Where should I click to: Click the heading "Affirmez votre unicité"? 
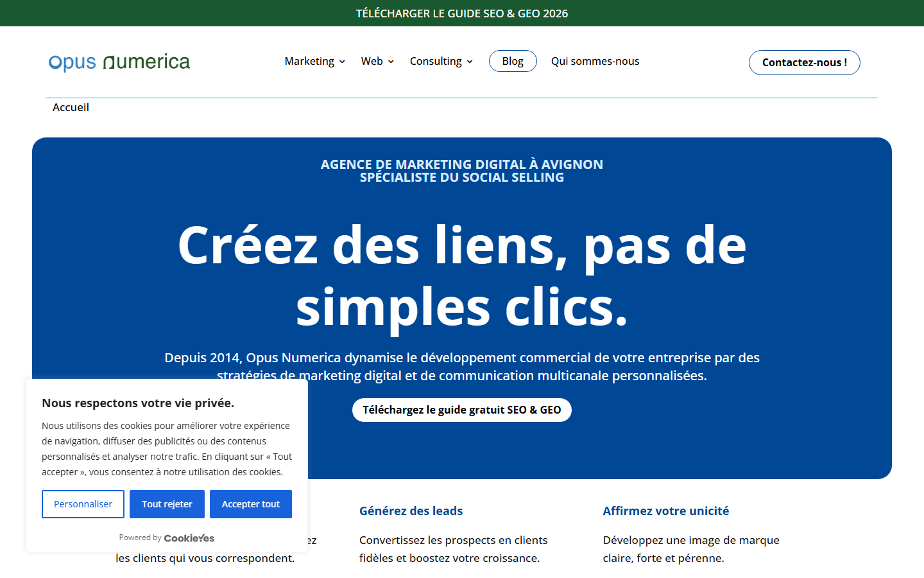coord(666,511)
